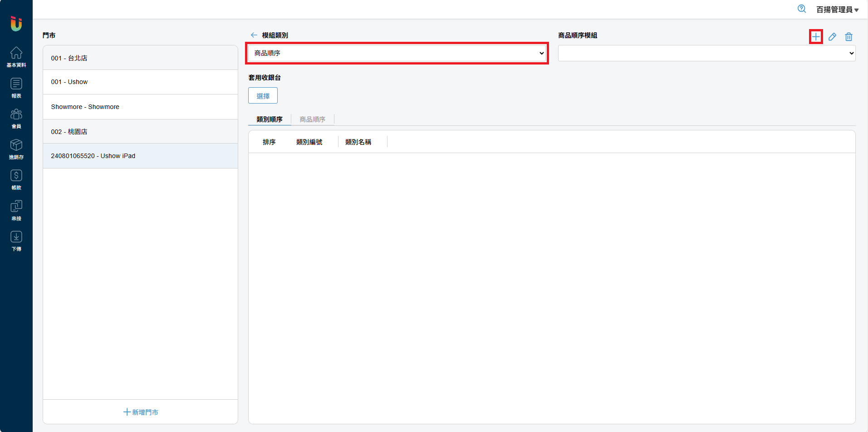Open the 串接 integration sidebar icon
This screenshot has height=432, width=868.
(16, 210)
